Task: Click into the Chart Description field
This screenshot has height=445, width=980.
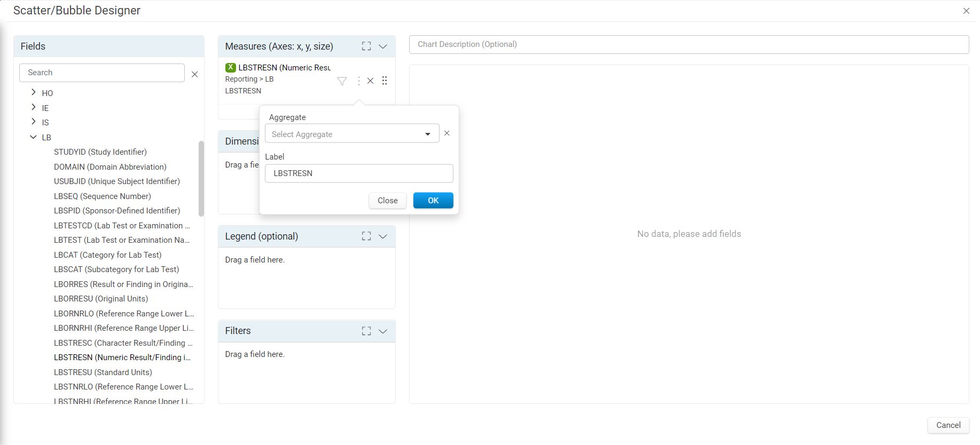Action: tap(689, 44)
